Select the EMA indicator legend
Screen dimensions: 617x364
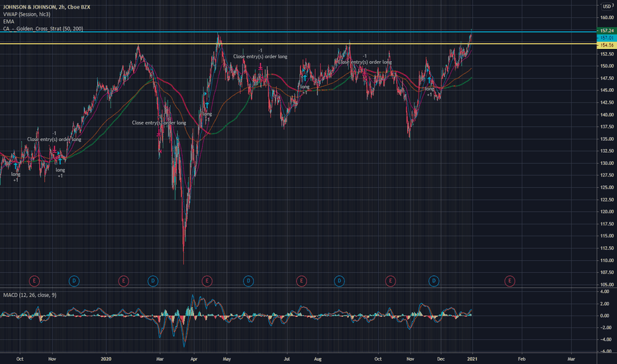pyautogui.click(x=9, y=22)
